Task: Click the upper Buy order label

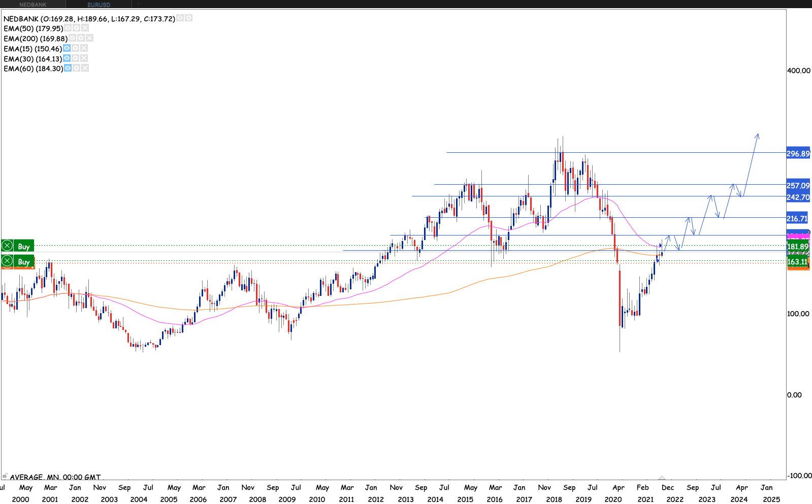Action: point(24,247)
